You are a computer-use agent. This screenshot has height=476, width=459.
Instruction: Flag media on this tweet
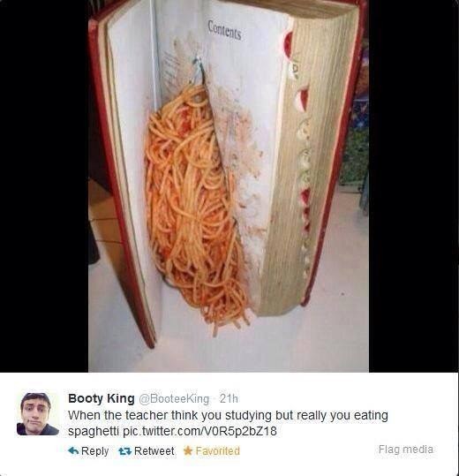point(406,449)
